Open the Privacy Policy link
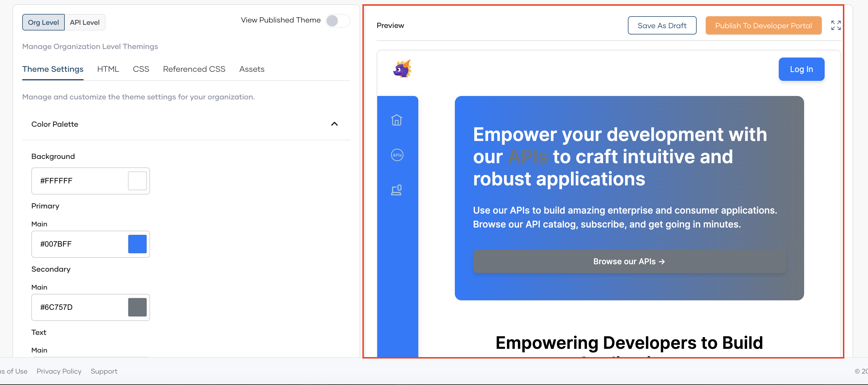Image resolution: width=868 pixels, height=385 pixels. pyautogui.click(x=59, y=371)
